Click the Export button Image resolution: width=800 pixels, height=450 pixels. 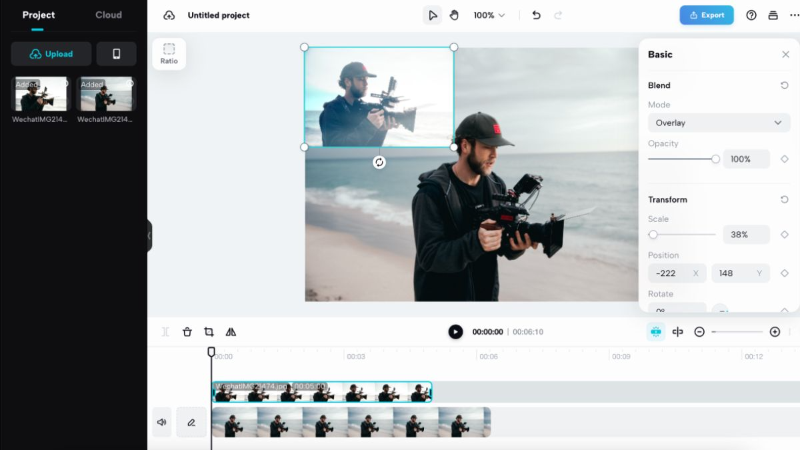[706, 15]
